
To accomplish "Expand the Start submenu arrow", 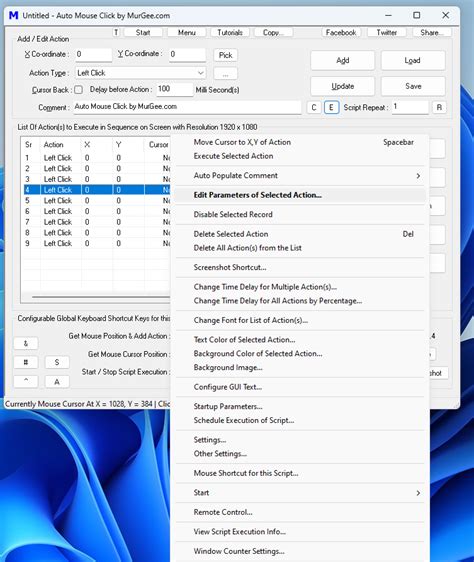I will (418, 493).
